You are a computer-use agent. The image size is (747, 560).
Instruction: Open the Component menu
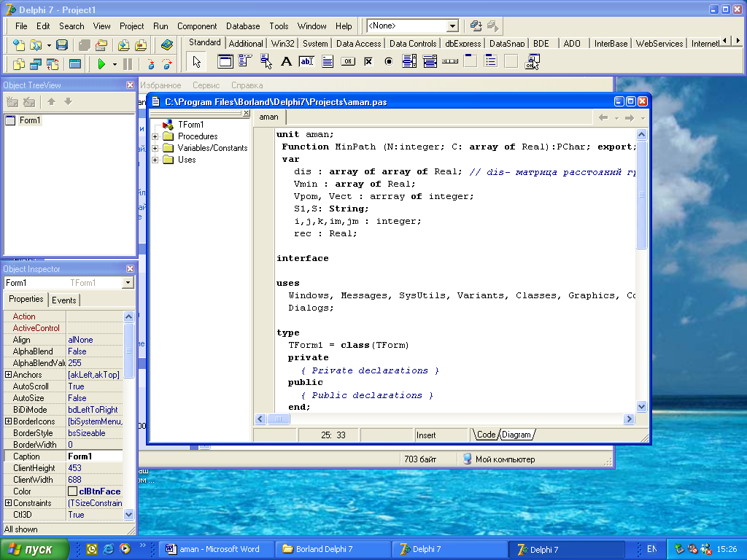point(197,26)
